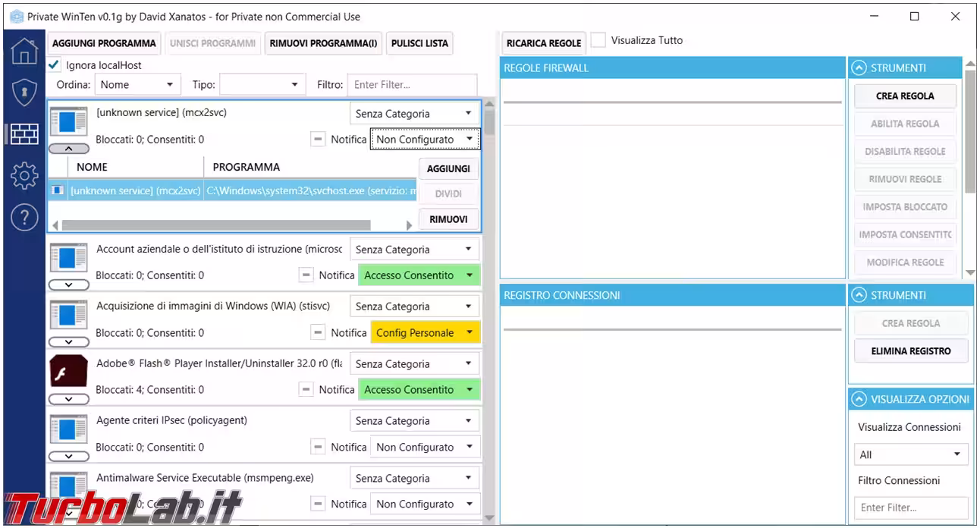This screenshot has width=980, height=528.
Task: Open the yellow Config Personale dropdown
Action: pyautogui.click(x=425, y=333)
